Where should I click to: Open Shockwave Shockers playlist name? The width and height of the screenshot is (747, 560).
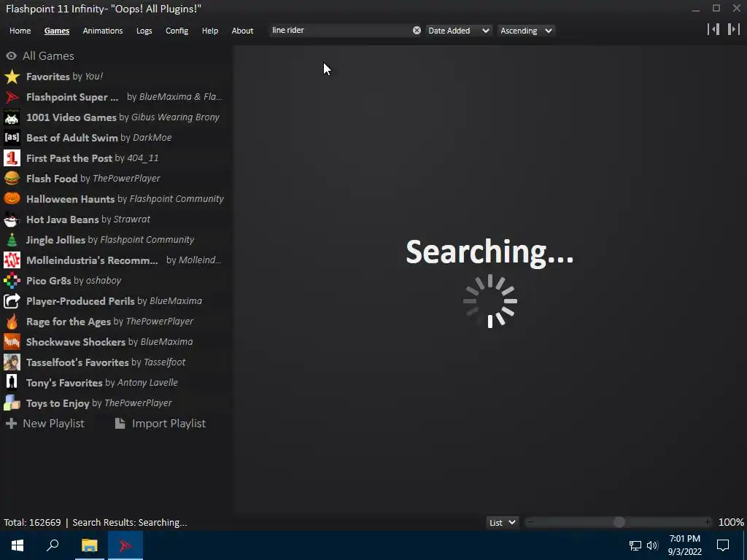[x=76, y=342]
